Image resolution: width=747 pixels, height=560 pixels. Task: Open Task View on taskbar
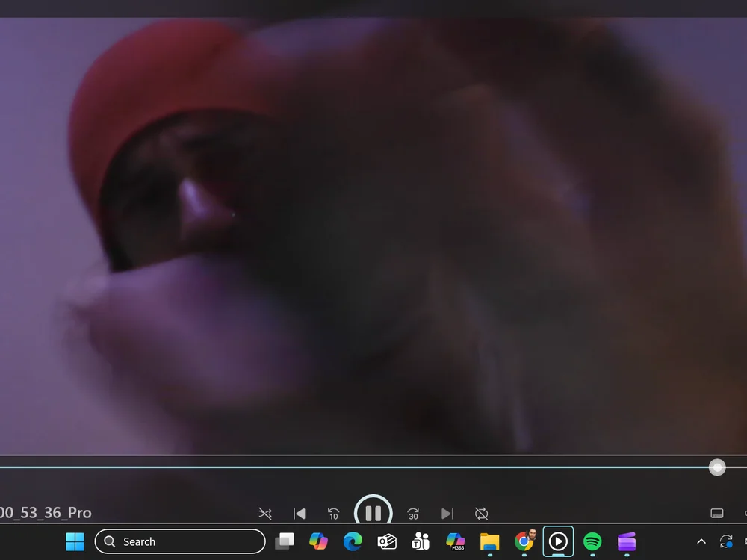click(285, 541)
